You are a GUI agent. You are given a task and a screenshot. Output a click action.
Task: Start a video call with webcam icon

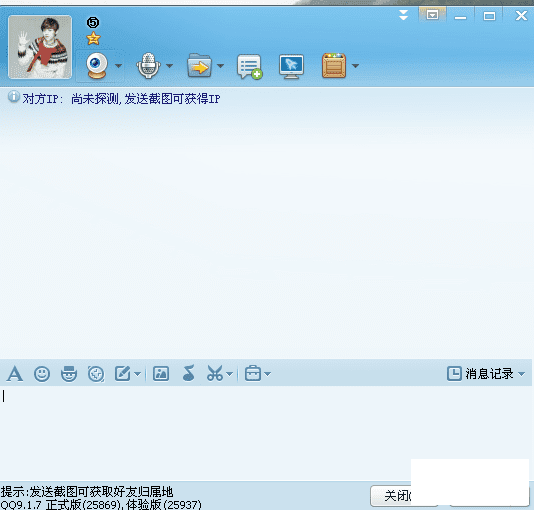97,66
